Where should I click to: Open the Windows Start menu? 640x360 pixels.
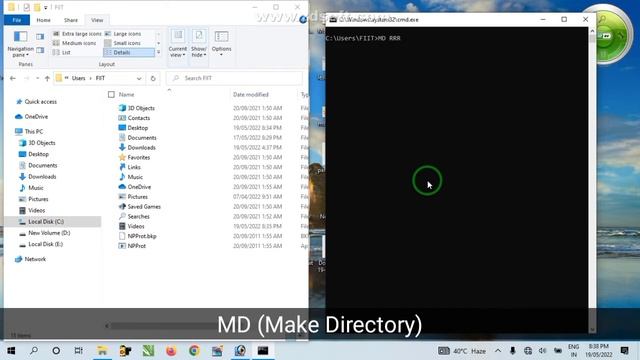pyautogui.click(x=11, y=351)
